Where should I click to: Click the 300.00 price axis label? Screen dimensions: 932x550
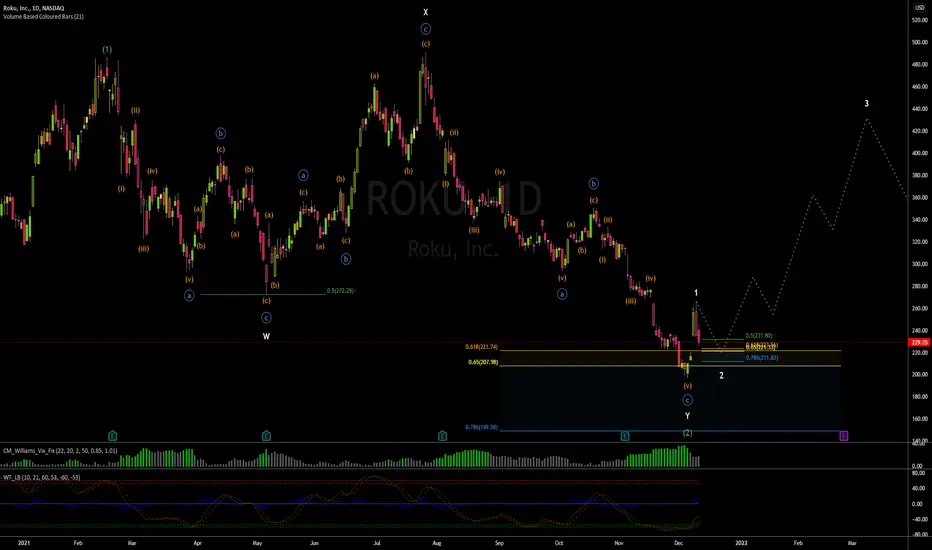920,264
